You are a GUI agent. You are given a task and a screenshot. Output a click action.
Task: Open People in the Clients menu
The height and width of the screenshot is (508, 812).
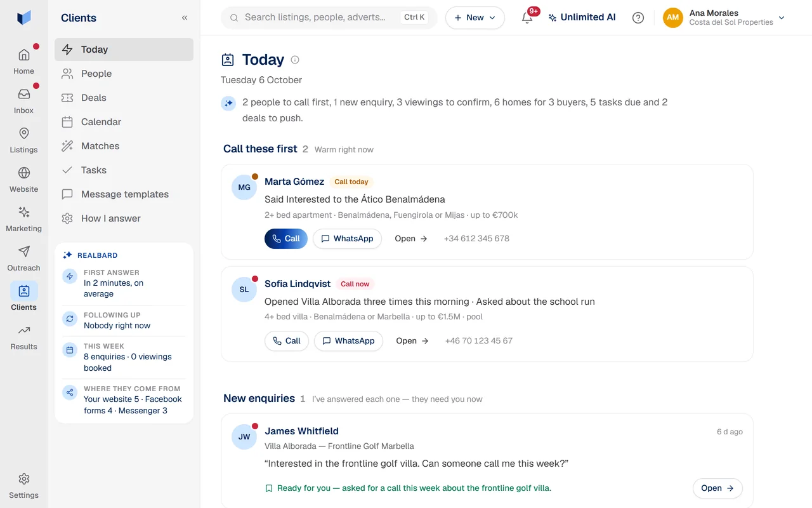pos(124,74)
